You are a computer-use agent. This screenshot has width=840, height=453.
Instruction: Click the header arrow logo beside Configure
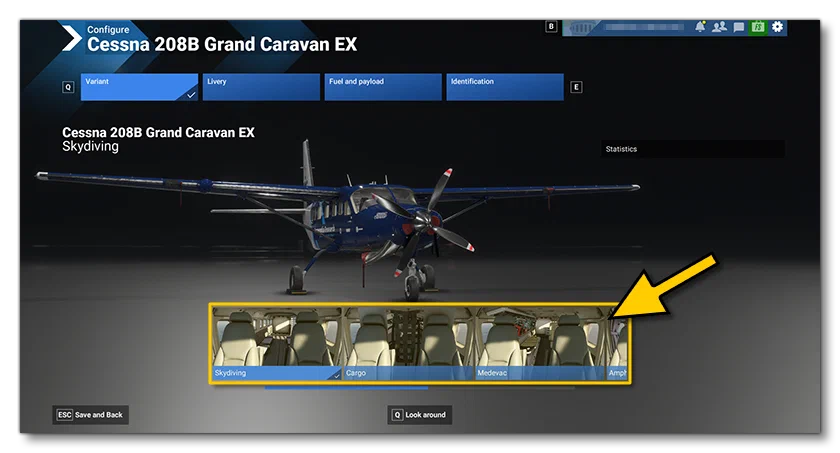[x=71, y=38]
